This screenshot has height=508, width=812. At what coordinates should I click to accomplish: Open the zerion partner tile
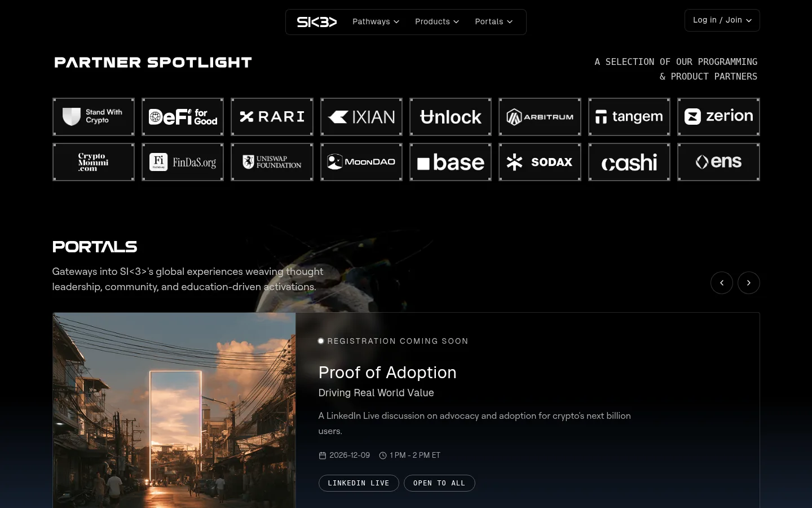718,117
